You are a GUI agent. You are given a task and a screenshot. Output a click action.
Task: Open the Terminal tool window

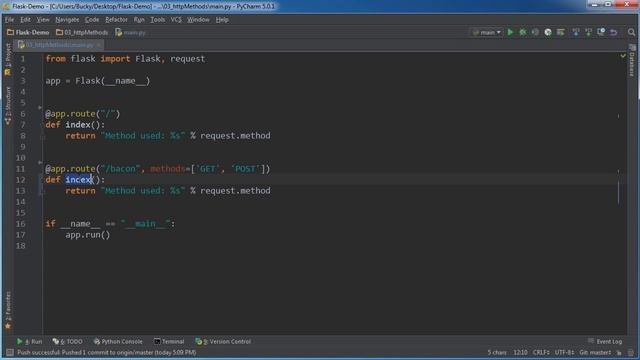point(169,341)
